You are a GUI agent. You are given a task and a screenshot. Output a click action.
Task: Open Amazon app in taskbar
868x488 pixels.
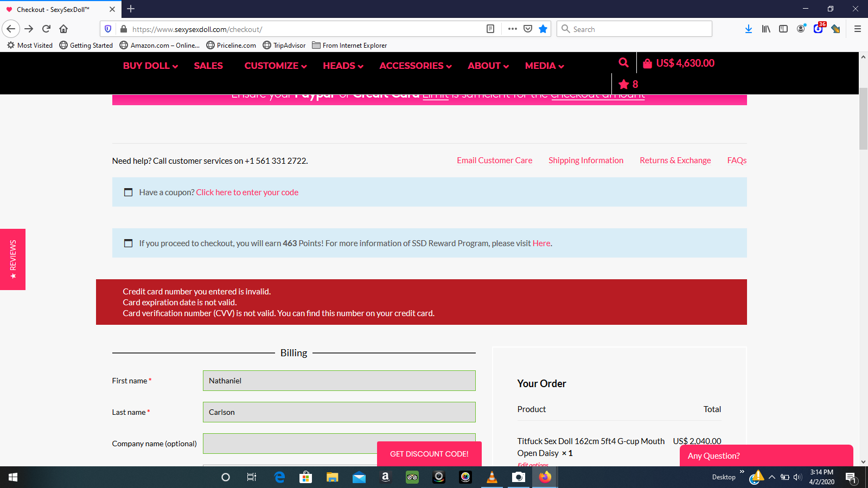tap(386, 477)
